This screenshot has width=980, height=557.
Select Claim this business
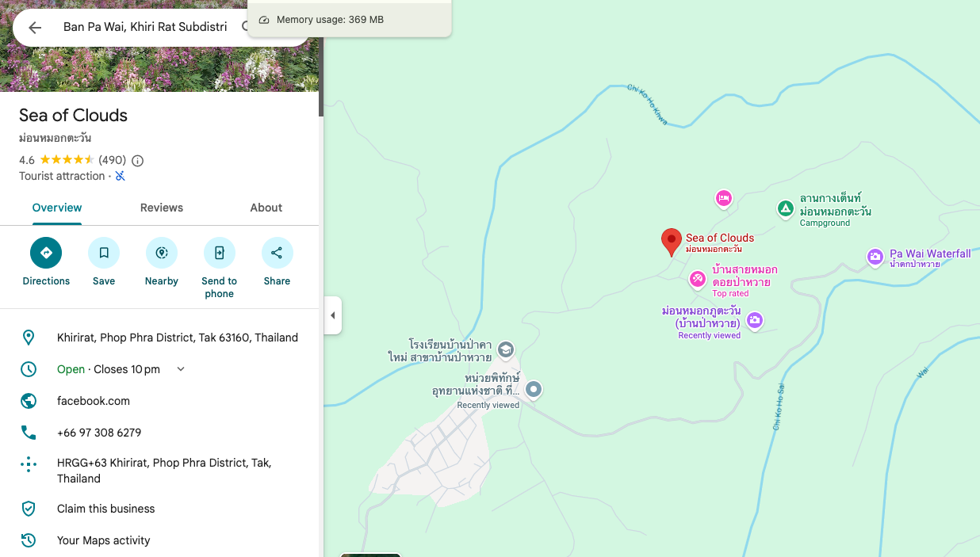click(106, 509)
